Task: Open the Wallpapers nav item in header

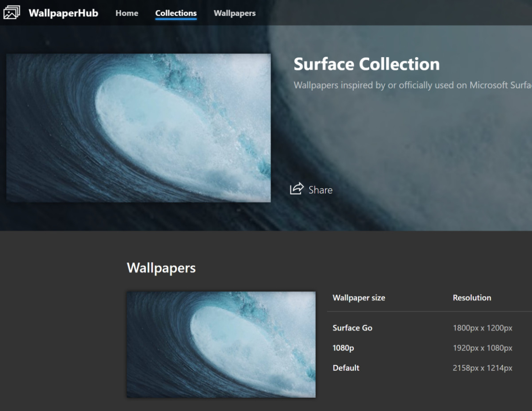Action: [234, 13]
